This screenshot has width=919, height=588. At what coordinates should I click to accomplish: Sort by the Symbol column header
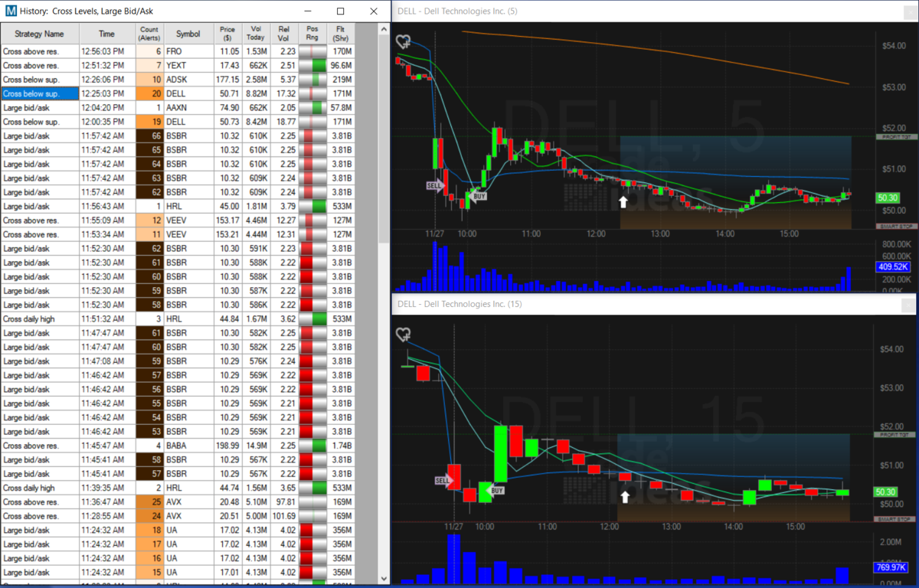click(188, 34)
